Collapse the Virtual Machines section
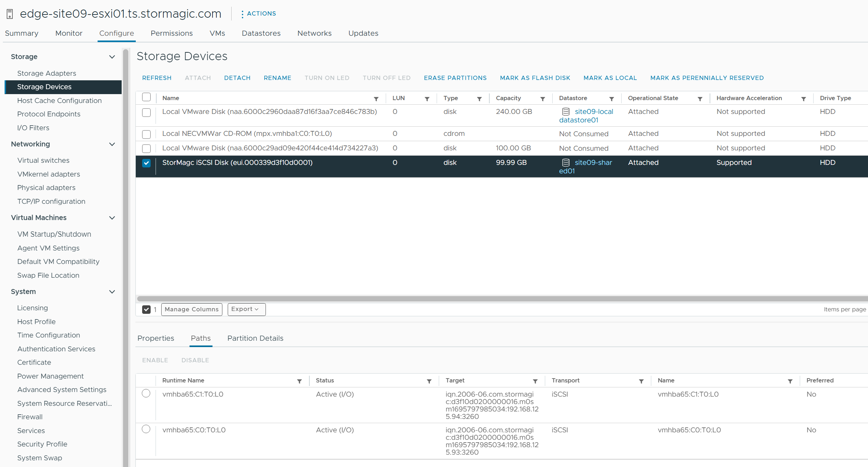This screenshot has height=467, width=868. click(112, 218)
